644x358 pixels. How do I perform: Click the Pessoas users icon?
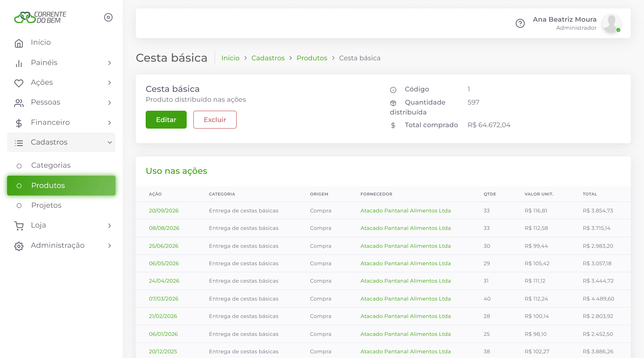19,103
